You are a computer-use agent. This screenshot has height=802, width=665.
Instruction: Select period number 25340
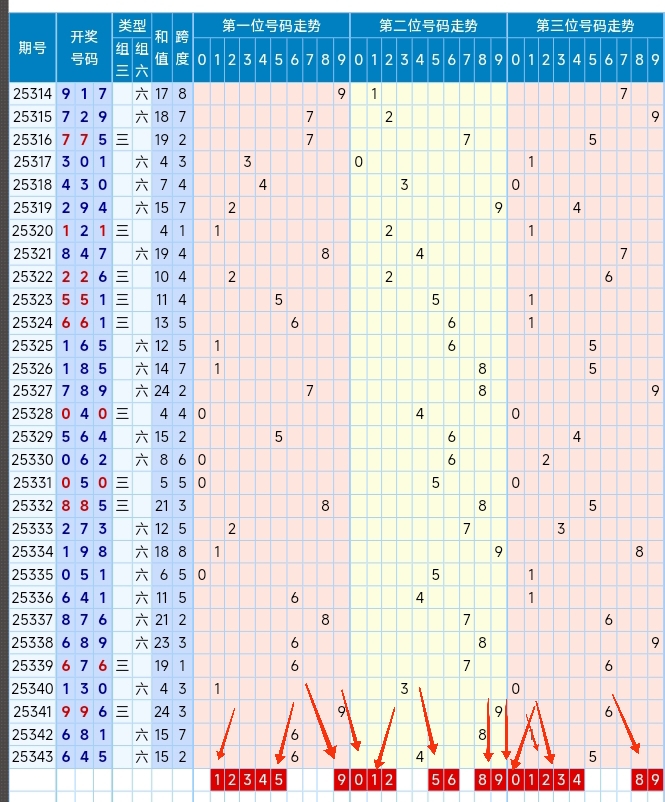tap(33, 688)
